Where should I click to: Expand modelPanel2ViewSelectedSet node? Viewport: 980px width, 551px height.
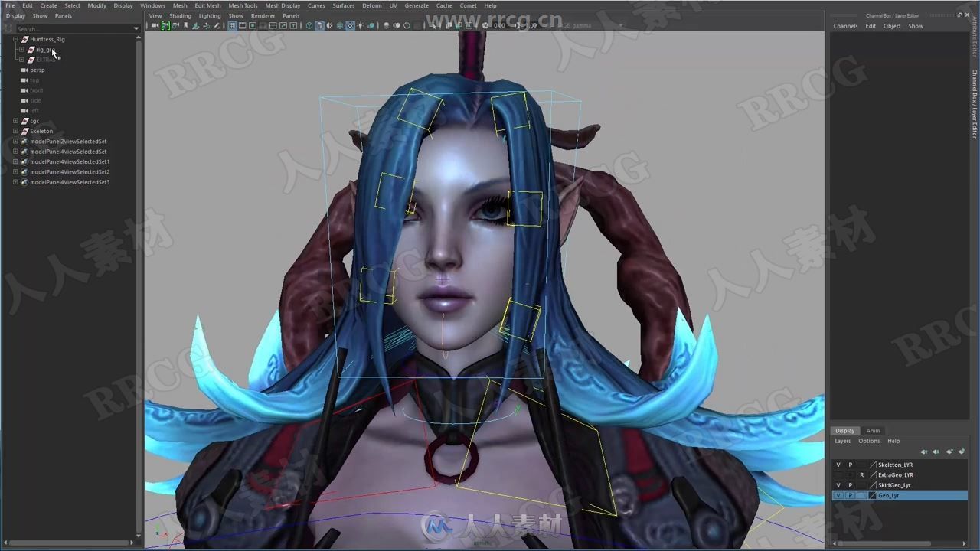pos(15,142)
